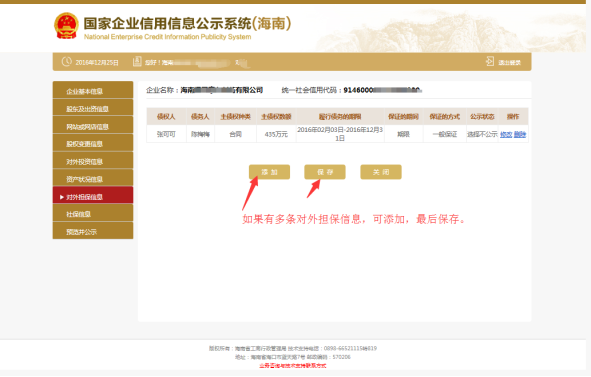Click the national emblem logo
Image resolution: width=591 pixels, height=377 pixels.
[x=66, y=26]
